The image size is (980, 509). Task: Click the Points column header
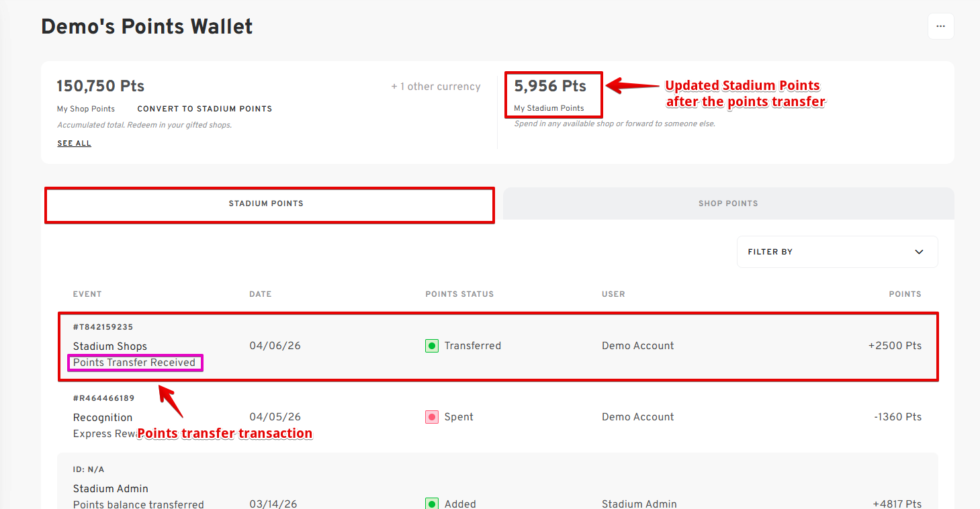point(905,294)
